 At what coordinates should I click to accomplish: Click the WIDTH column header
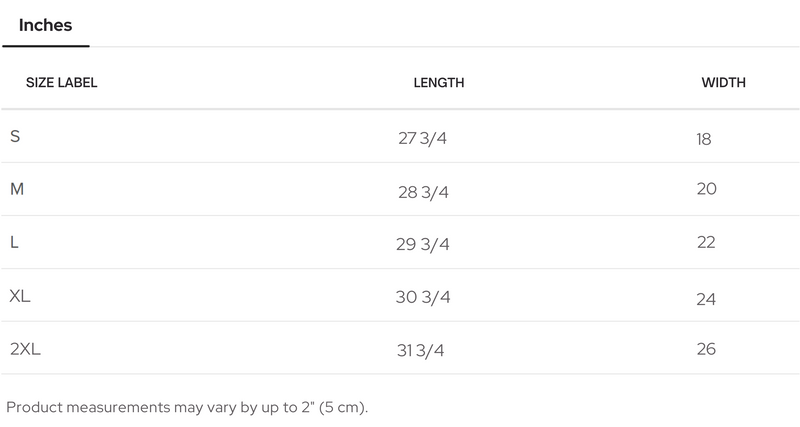click(723, 83)
